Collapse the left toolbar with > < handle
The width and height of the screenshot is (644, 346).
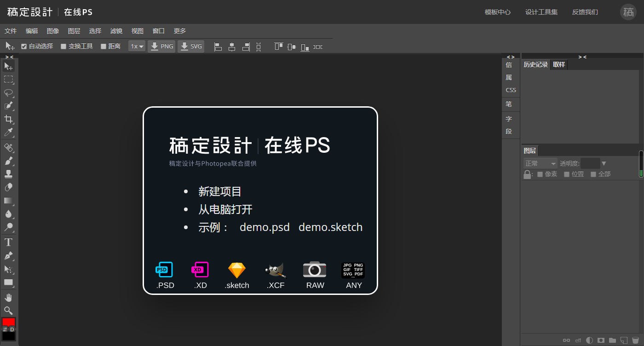tap(9, 57)
